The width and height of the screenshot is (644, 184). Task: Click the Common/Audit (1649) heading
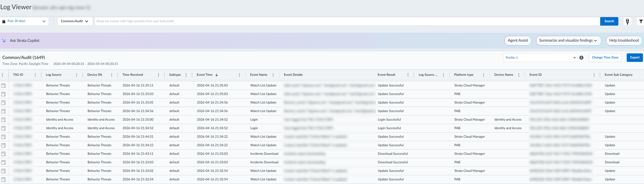[24, 57]
